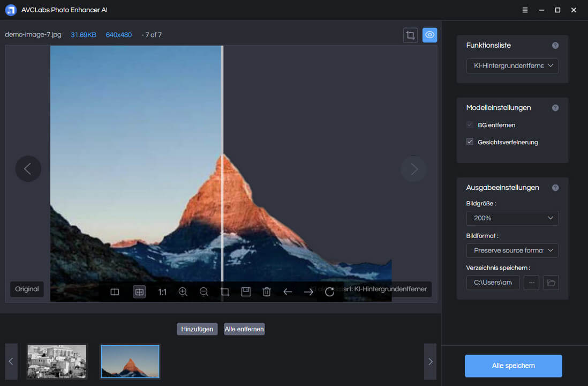Click file name demo-image-7.jpg

[33, 34]
